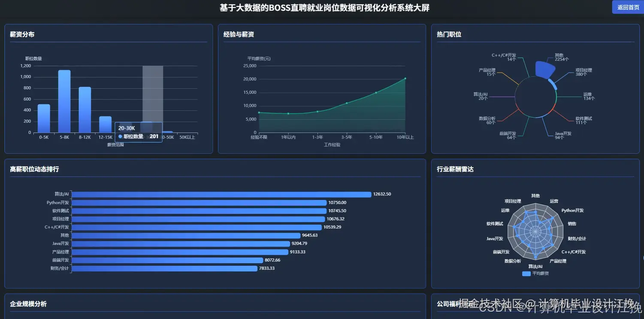Select the 8-12K salary bar
This screenshot has width=644, height=319.
pos(85,110)
